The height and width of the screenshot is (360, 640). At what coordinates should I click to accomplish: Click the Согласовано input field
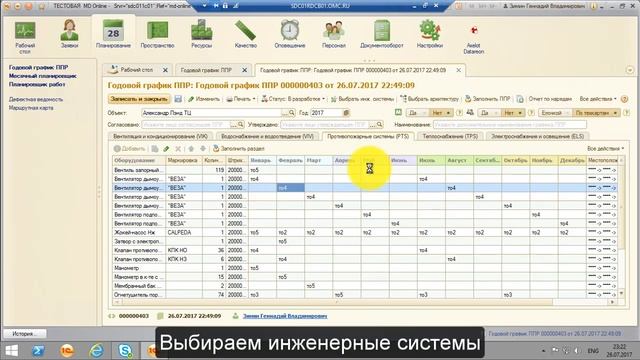point(186,124)
